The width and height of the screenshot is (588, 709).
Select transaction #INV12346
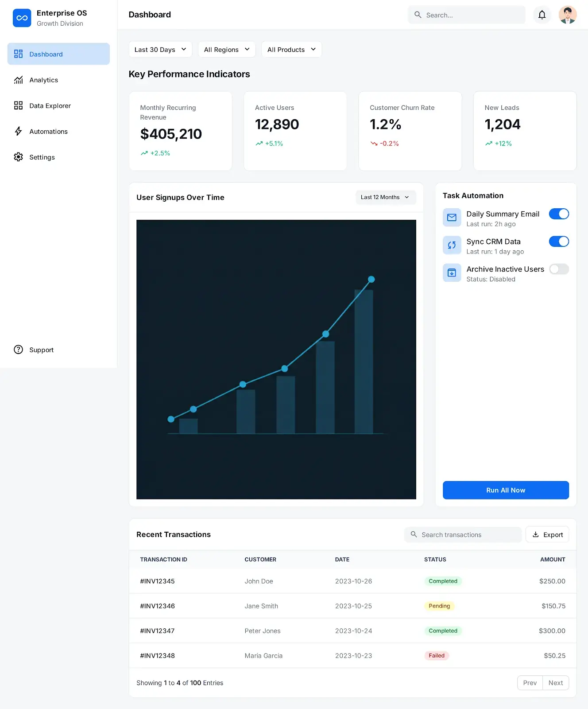pyautogui.click(x=157, y=606)
